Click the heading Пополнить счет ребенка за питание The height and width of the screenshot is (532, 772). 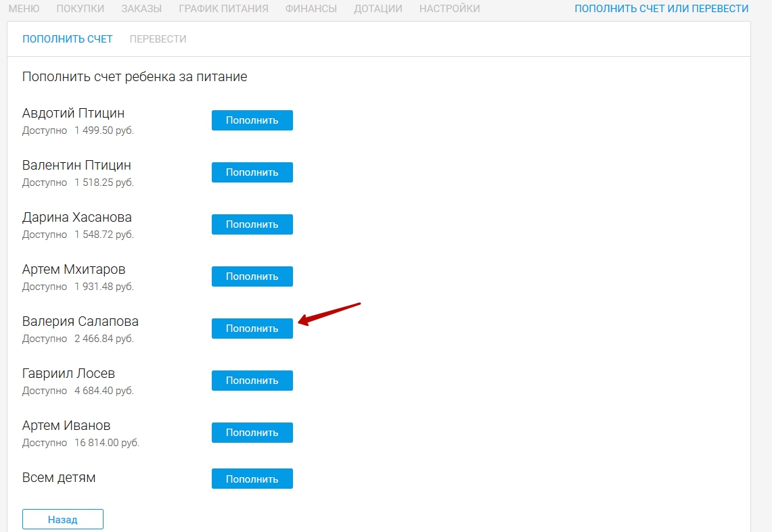click(135, 77)
